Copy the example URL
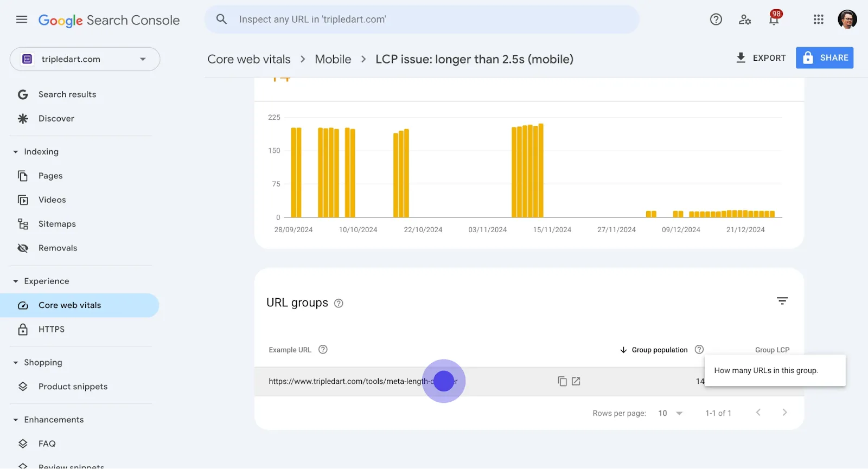This screenshot has width=868, height=469. pos(562,382)
